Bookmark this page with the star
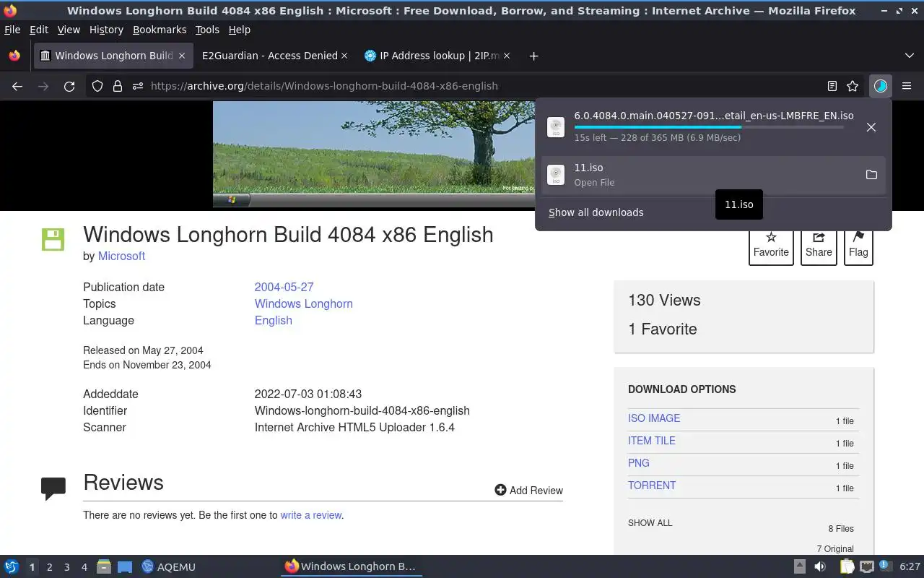Viewport: 924px width, 578px height. pos(853,86)
